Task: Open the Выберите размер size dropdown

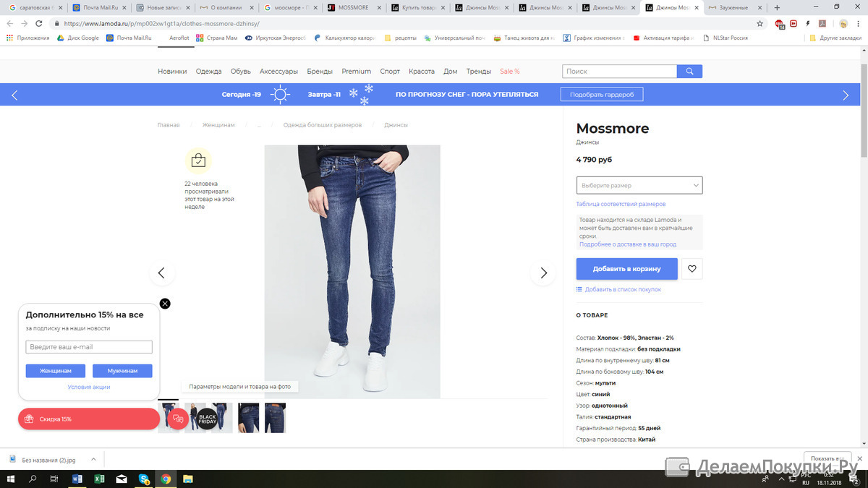Action: [639, 185]
